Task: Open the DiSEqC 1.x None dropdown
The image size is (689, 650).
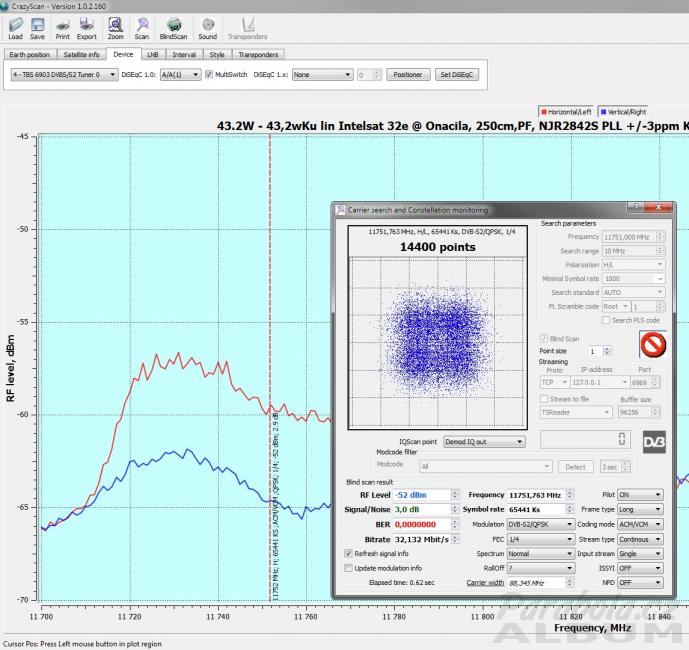Action: (x=323, y=75)
